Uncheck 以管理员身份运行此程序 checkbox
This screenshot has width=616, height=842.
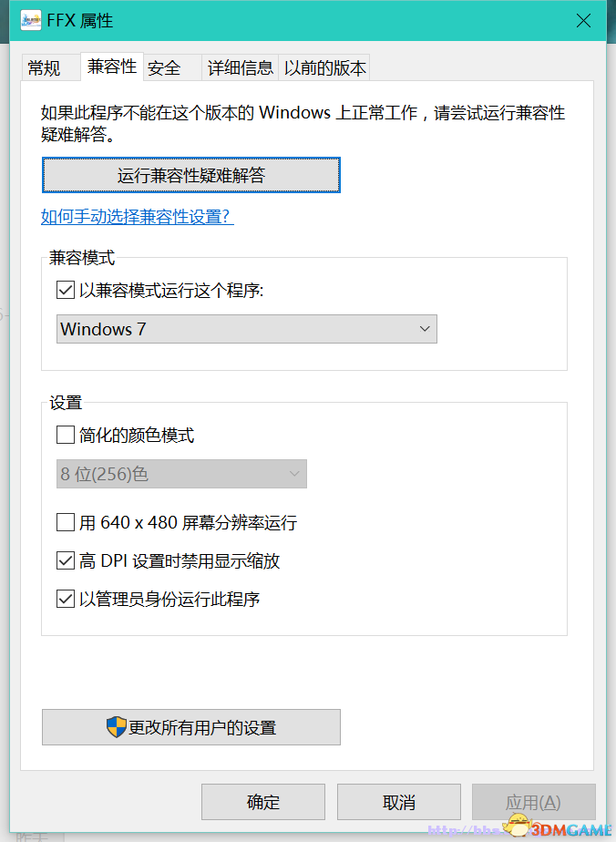point(66,598)
